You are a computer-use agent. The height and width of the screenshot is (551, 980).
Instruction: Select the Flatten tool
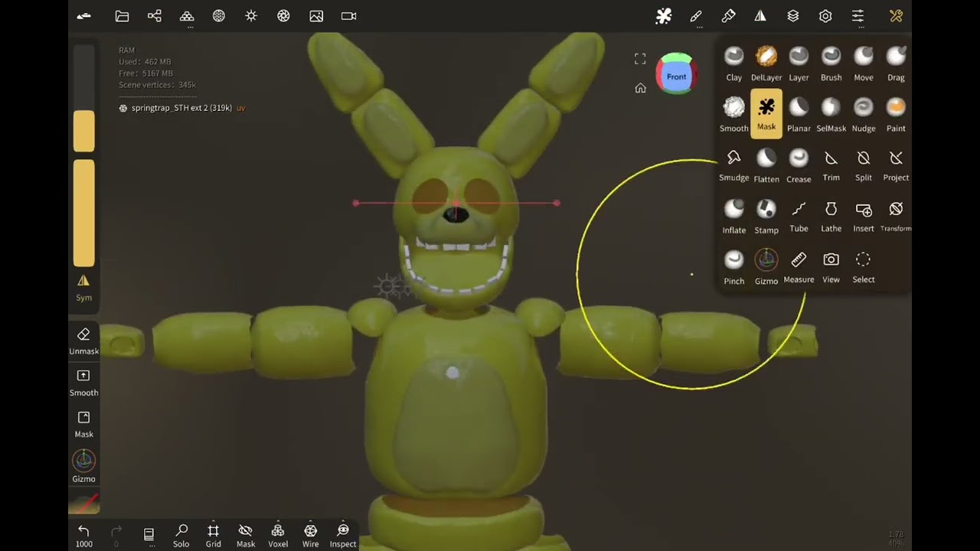(x=766, y=165)
